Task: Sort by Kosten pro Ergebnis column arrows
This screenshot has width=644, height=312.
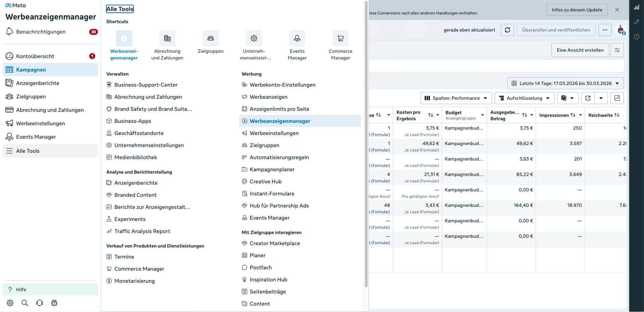Action: click(431, 115)
